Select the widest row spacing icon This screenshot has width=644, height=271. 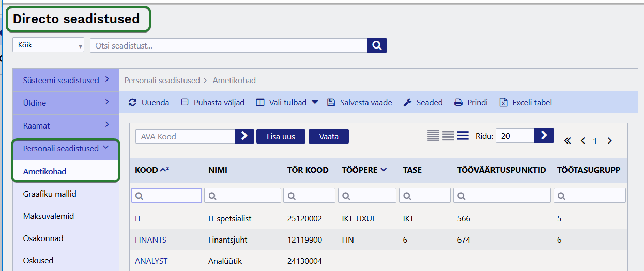pyautogui.click(x=463, y=136)
